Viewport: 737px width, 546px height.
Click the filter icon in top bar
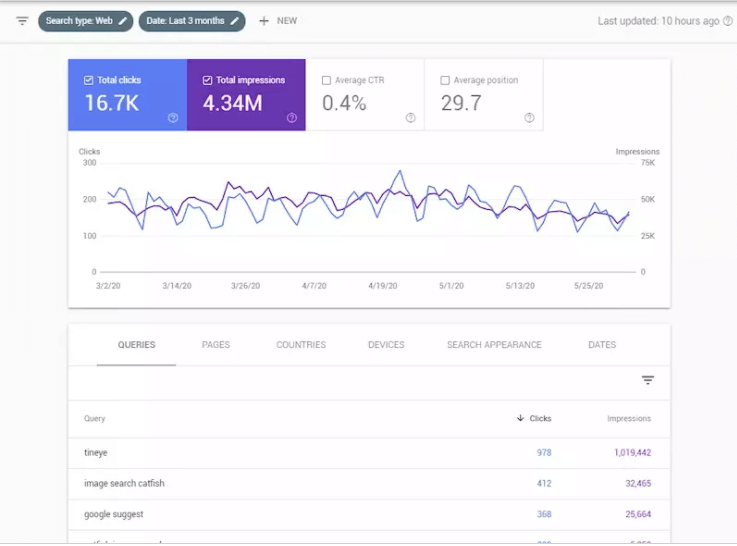[22, 21]
